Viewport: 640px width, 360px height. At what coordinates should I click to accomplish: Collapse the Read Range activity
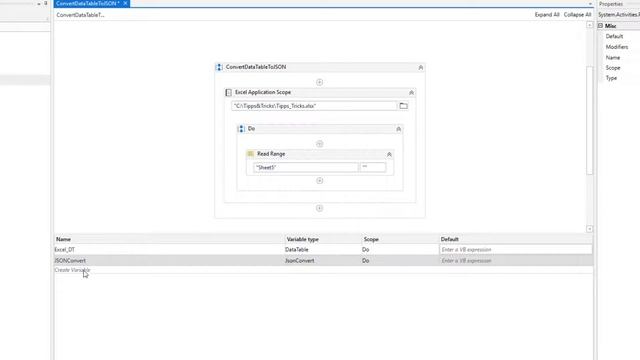pyautogui.click(x=389, y=154)
